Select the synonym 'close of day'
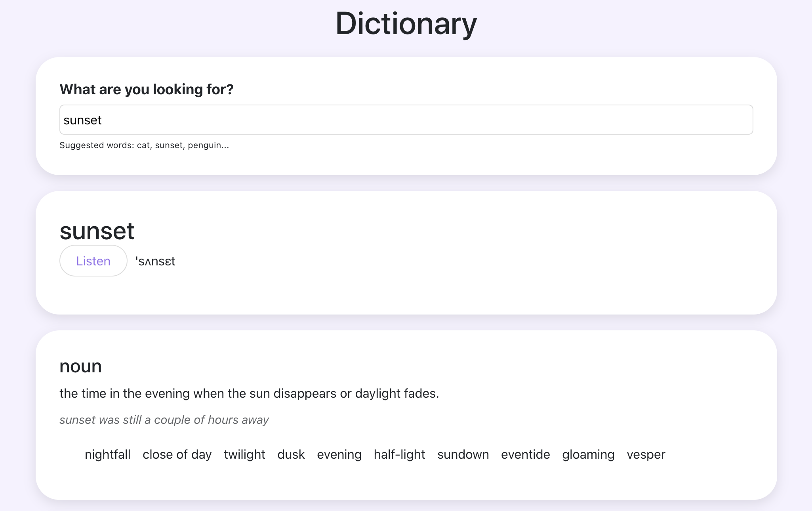 pyautogui.click(x=177, y=454)
